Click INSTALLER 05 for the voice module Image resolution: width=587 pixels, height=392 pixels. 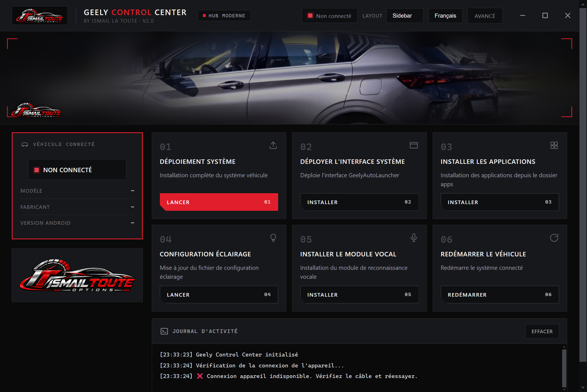point(359,294)
